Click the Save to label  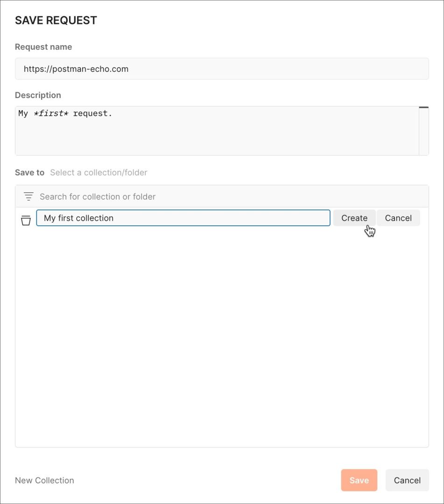pos(29,173)
